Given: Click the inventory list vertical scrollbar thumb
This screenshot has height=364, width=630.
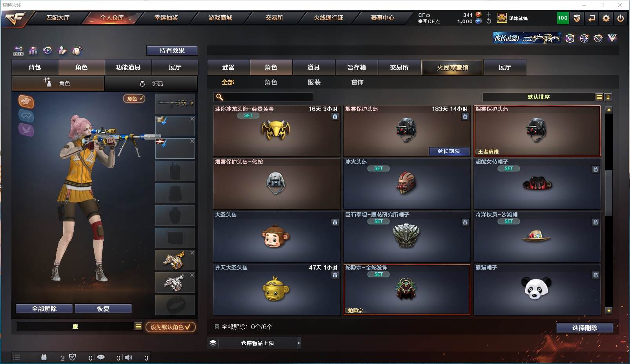Looking at the screenshot, I should [x=609, y=193].
